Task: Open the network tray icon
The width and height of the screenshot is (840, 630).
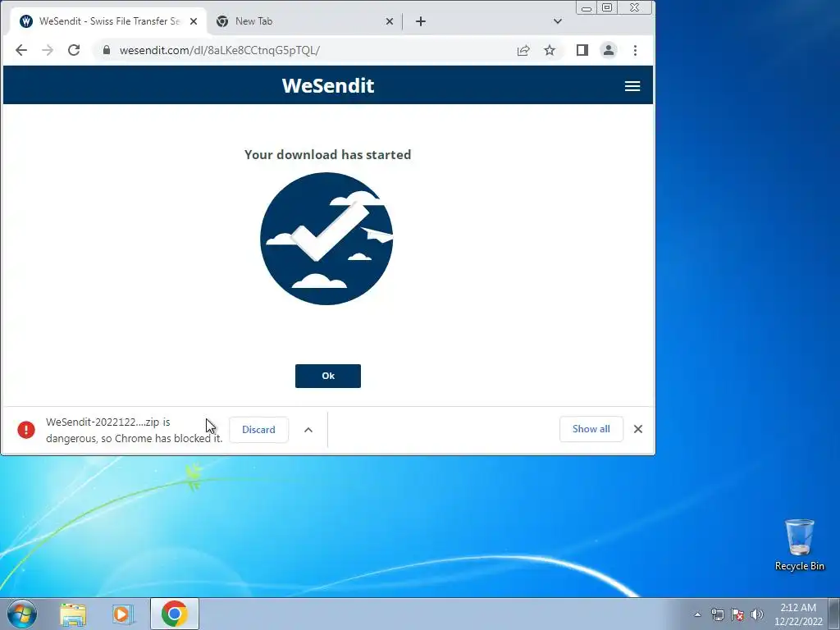Action: tap(718, 614)
